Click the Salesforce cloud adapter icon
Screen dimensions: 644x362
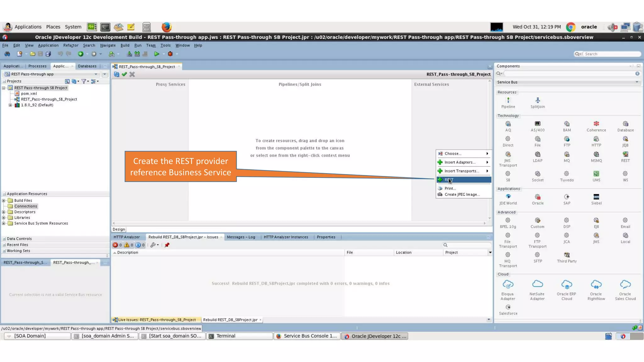pyautogui.click(x=508, y=307)
